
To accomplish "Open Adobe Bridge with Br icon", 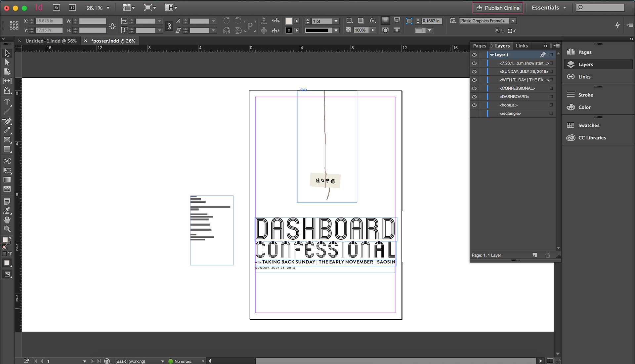I will (56, 8).
